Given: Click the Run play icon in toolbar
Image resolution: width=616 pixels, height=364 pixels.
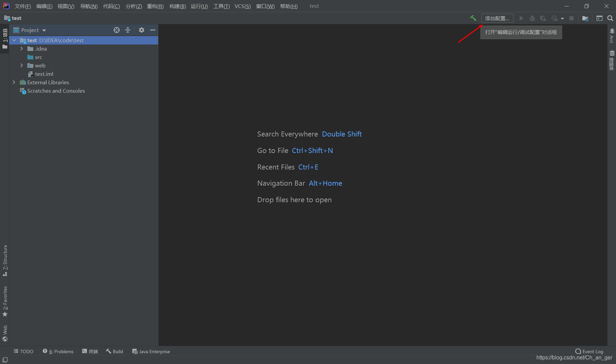Looking at the screenshot, I should point(522,18).
